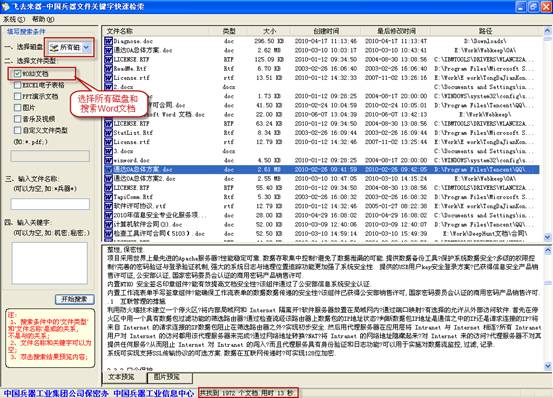
Task: Click the Word icon beside 3.docx
Action: (x=108, y=151)
